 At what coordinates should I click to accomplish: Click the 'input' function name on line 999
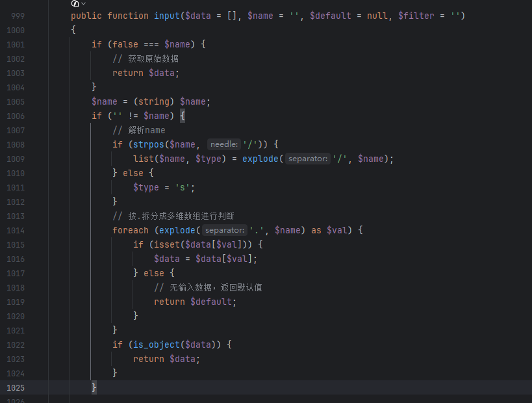coord(166,16)
